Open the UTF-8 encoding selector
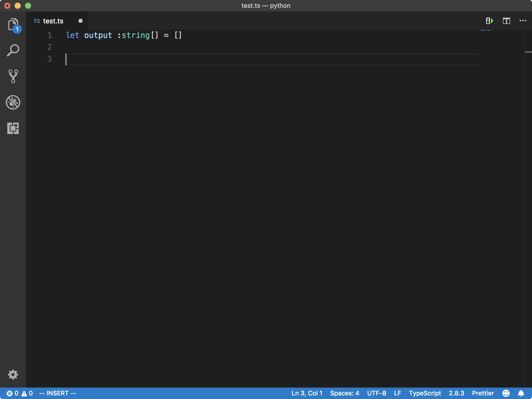 (x=376, y=393)
